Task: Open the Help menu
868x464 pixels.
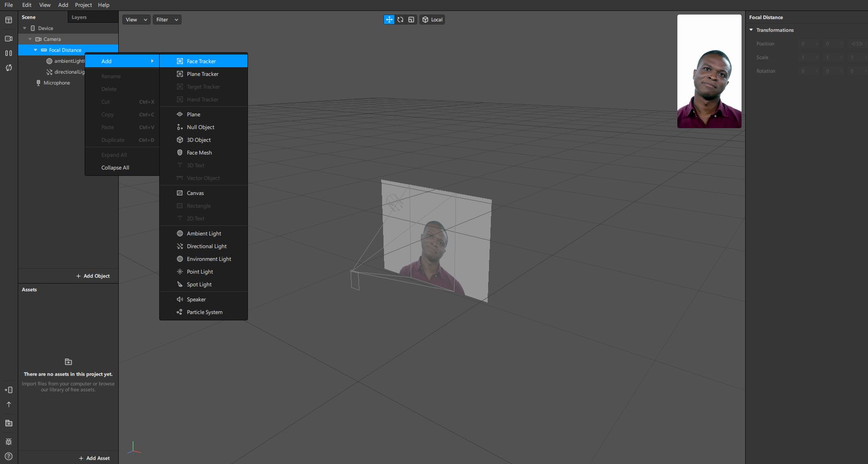Action: click(x=104, y=5)
